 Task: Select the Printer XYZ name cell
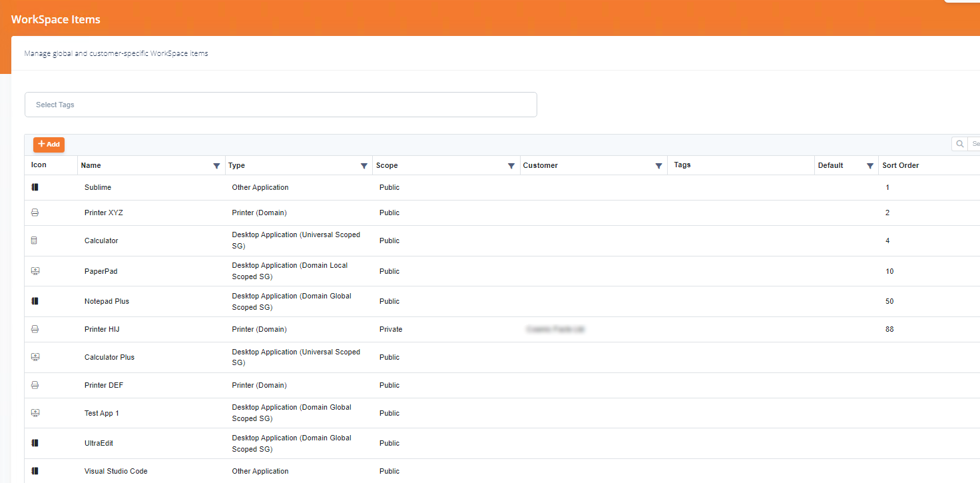104,213
